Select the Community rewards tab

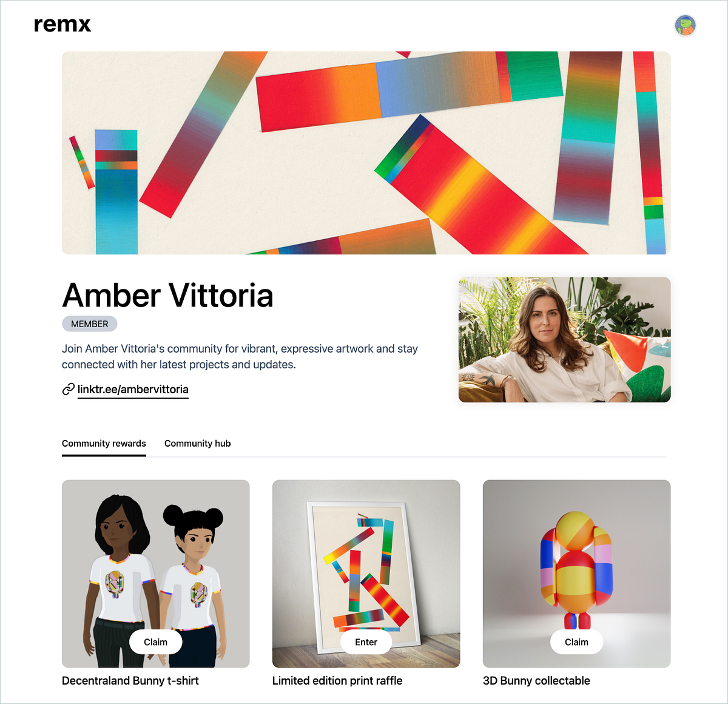point(104,444)
